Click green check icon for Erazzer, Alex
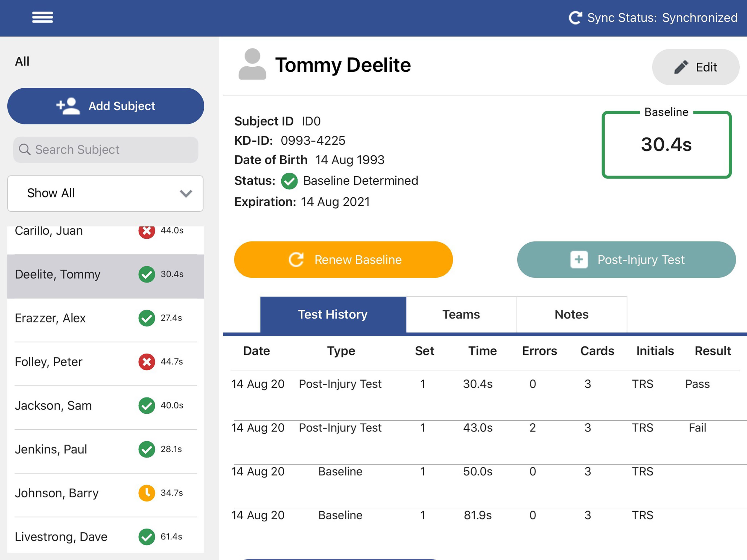 (147, 318)
